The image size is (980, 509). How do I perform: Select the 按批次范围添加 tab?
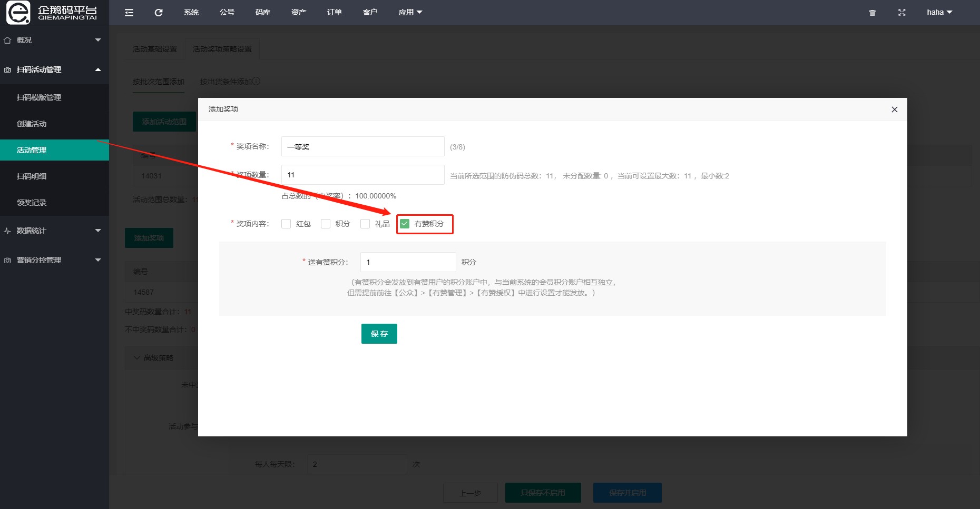[159, 82]
